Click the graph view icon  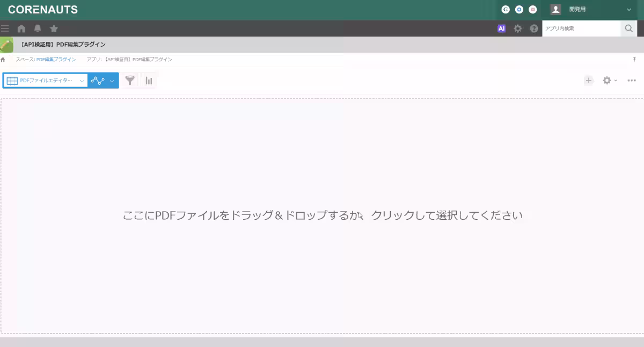(x=98, y=81)
